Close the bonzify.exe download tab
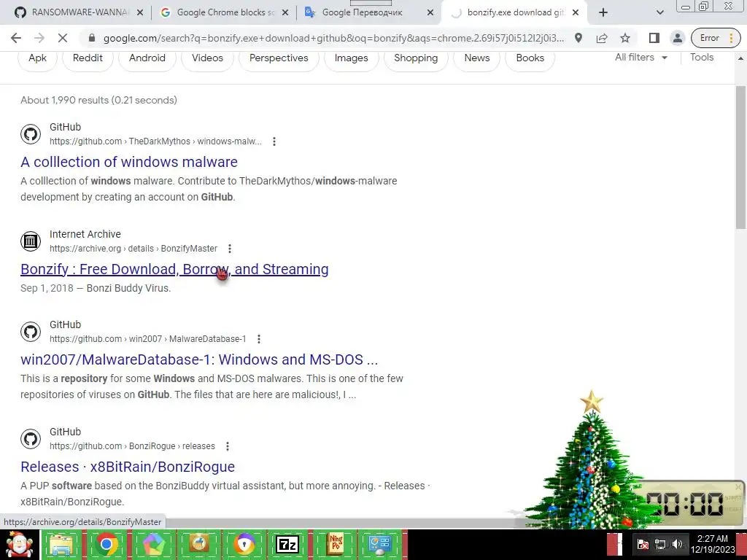 click(x=576, y=13)
